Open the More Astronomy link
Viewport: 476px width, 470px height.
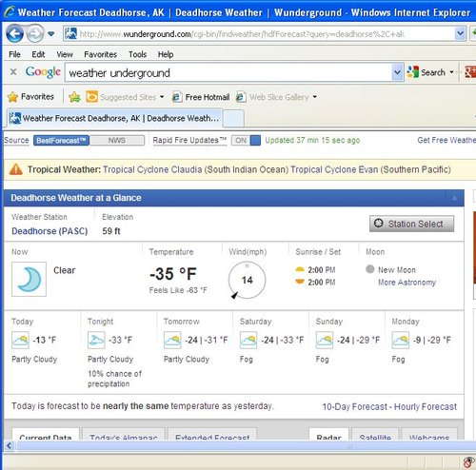point(407,283)
